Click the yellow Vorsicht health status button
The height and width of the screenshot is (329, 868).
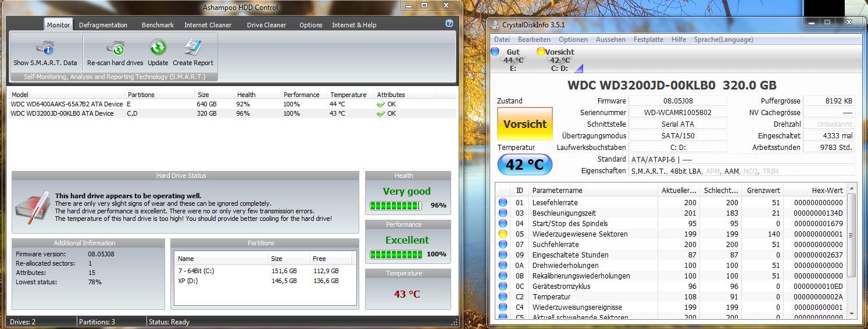525,124
